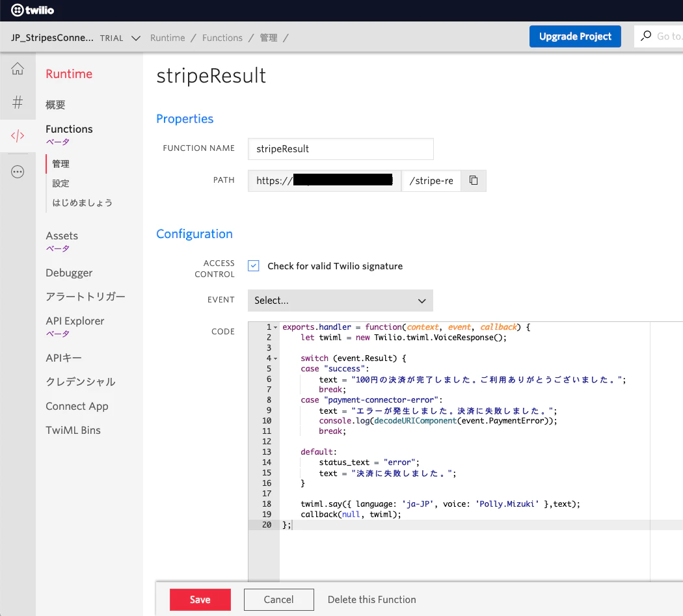
Task: Click Runtime breadcrumb link
Action: coord(168,38)
